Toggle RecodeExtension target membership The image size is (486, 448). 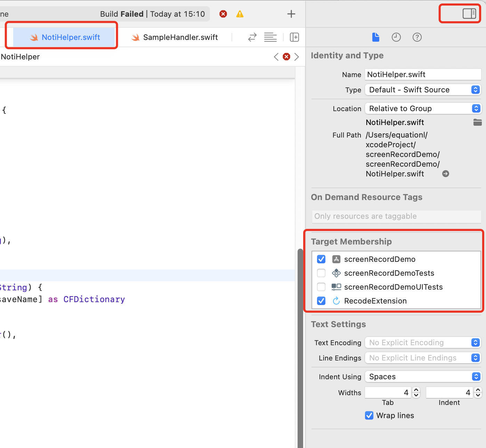click(x=321, y=301)
